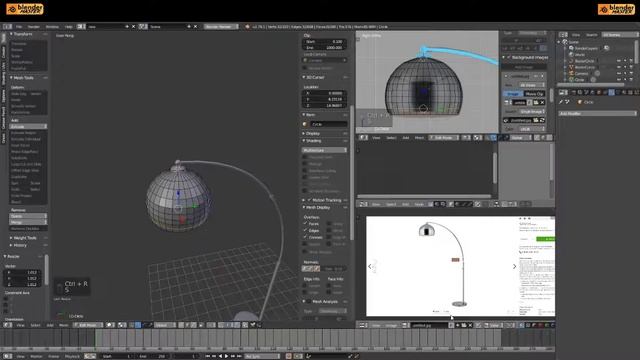Click the Clip Start value field
The height and width of the screenshot is (360, 640).
pyautogui.click(x=325, y=42)
